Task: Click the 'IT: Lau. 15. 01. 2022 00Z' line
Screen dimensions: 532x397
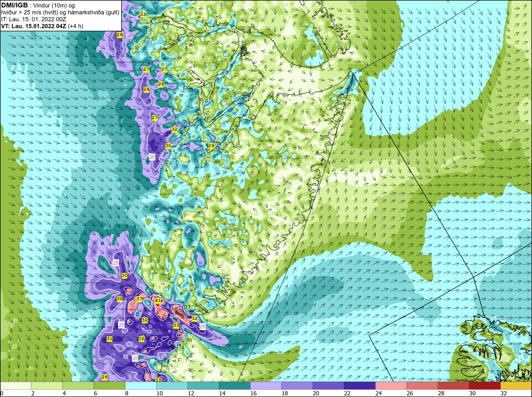Action: click(x=34, y=19)
